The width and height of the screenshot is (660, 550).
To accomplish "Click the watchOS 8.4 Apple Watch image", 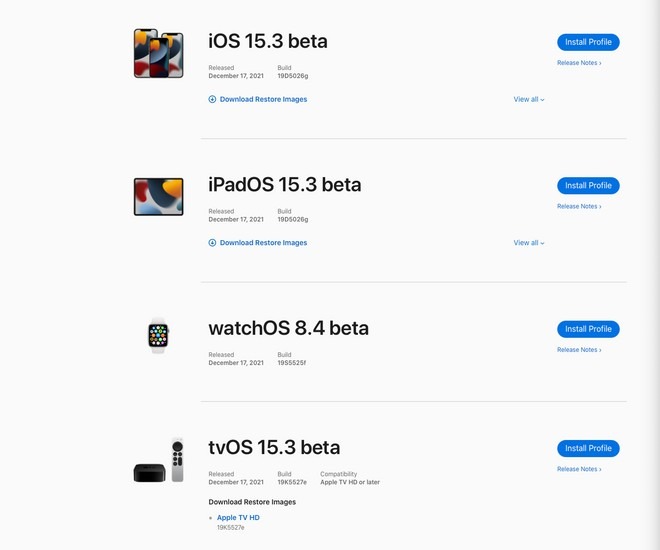I will point(158,335).
